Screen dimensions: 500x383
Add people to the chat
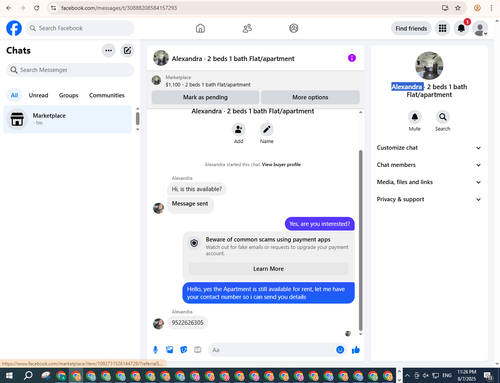click(x=239, y=129)
